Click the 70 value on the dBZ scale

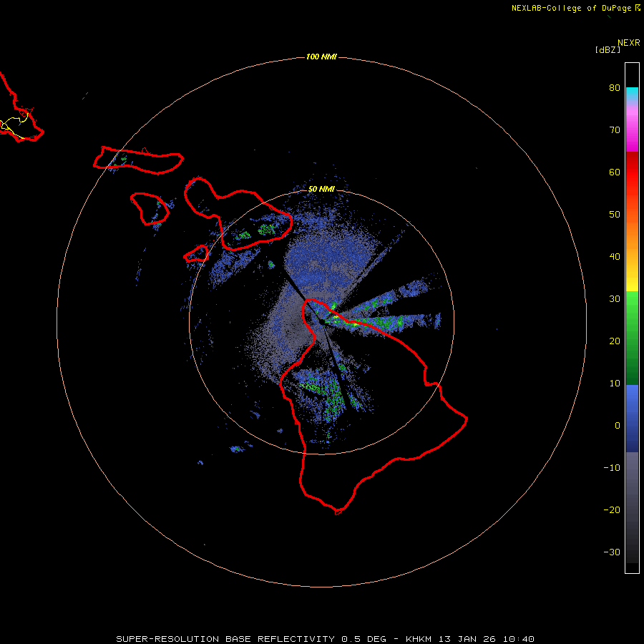[615, 130]
